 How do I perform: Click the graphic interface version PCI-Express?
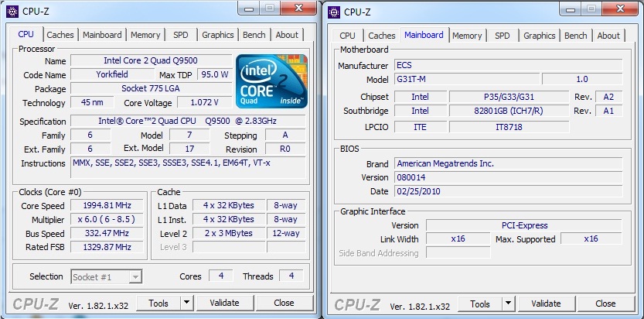tap(524, 225)
